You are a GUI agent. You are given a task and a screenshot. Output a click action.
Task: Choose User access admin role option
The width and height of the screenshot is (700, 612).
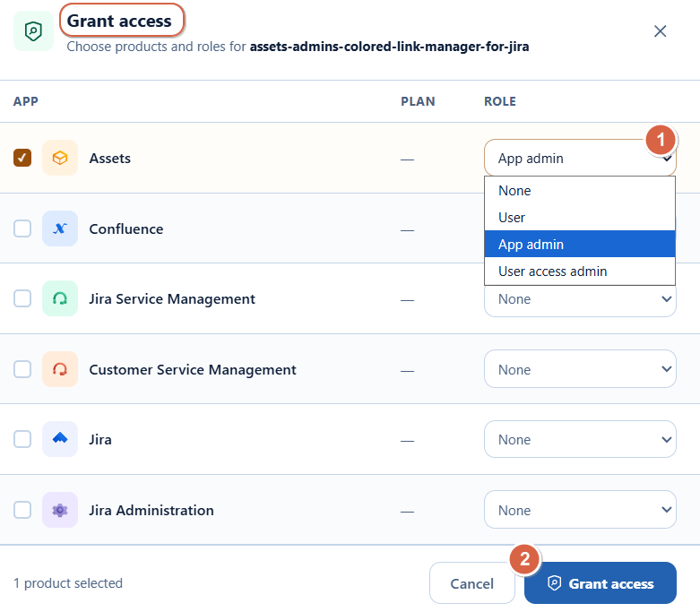pyautogui.click(x=580, y=271)
